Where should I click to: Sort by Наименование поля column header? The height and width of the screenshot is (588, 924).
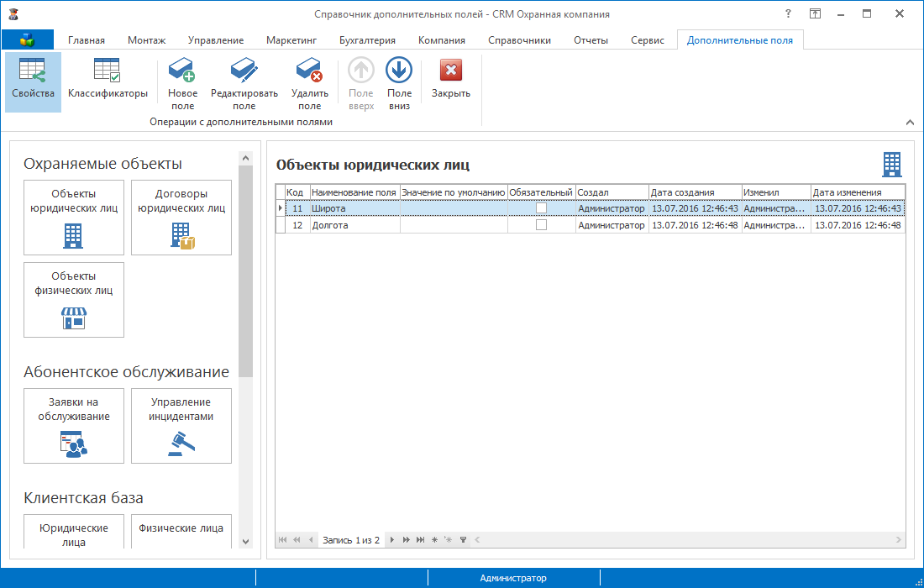[x=354, y=192]
